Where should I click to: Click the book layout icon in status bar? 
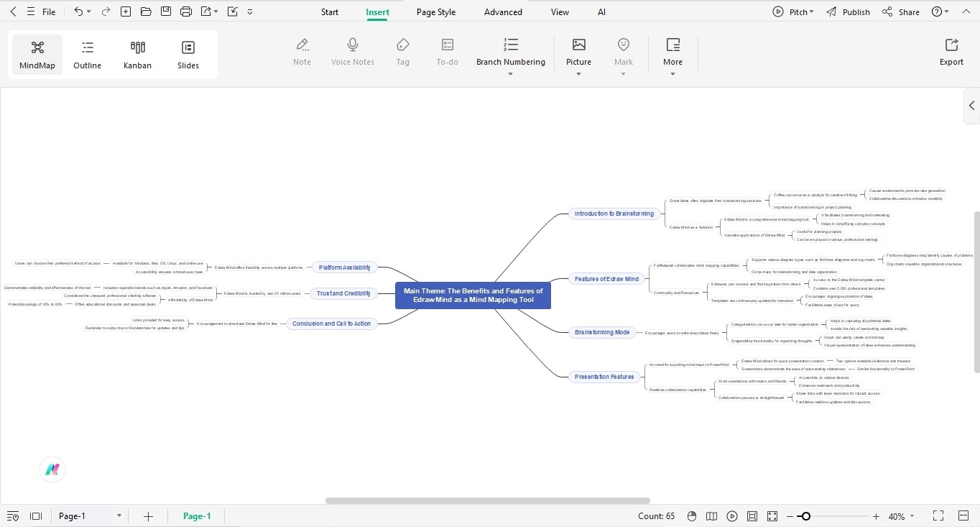tap(712, 516)
